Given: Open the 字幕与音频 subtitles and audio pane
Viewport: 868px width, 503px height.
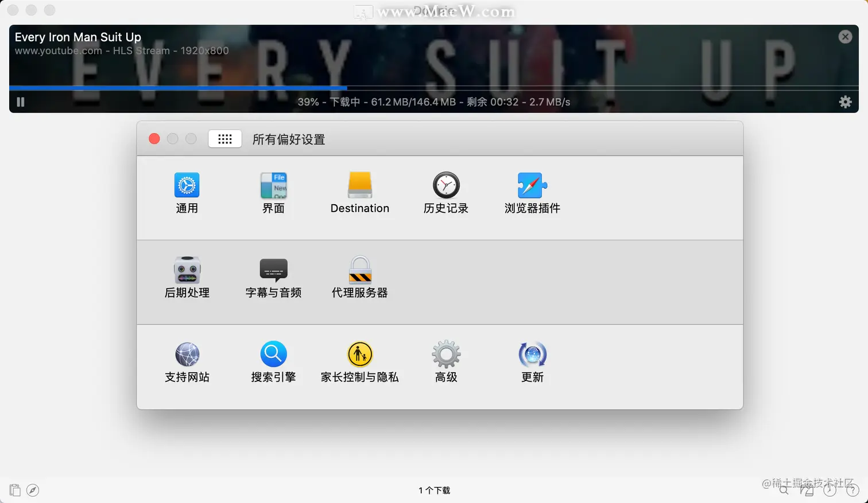Looking at the screenshot, I should pyautogui.click(x=273, y=278).
